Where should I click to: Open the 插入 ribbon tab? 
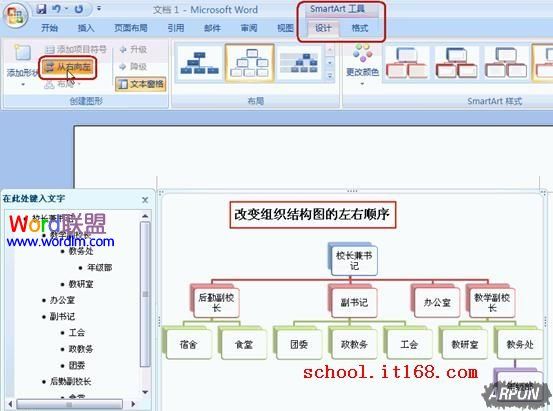86,28
